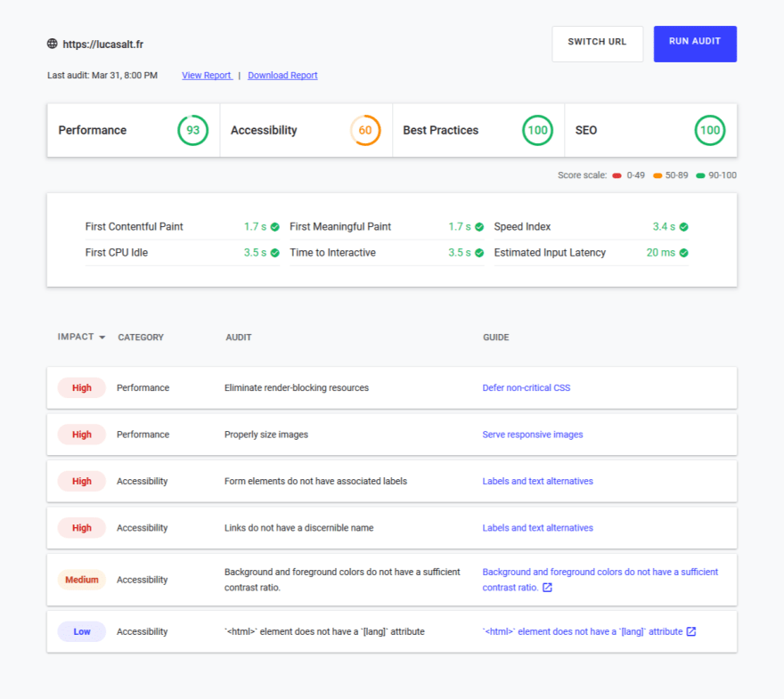Select the contrast ratio audit text

pos(342,580)
